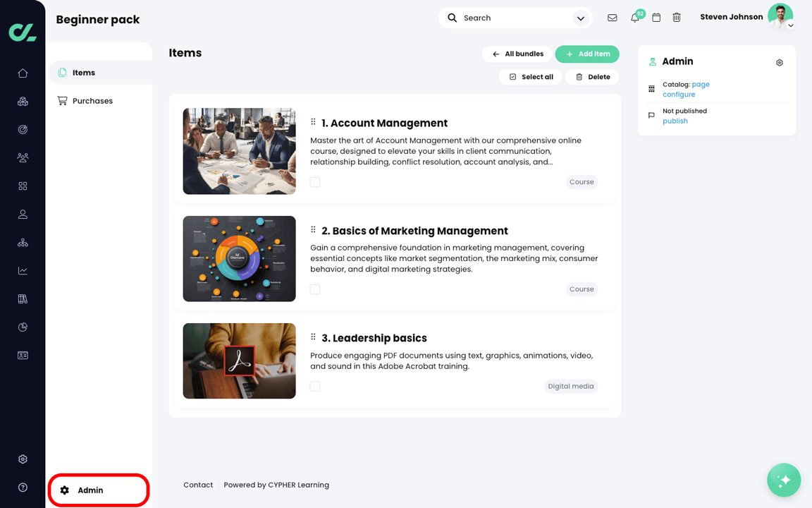Image resolution: width=812 pixels, height=508 pixels.
Task: Open the goals target icon in sidebar
Action: pyautogui.click(x=23, y=130)
